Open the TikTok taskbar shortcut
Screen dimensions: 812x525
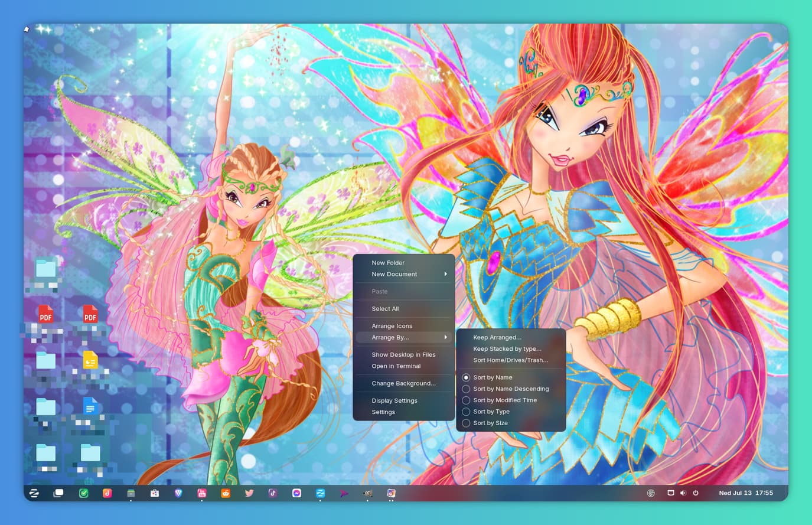[x=273, y=493]
